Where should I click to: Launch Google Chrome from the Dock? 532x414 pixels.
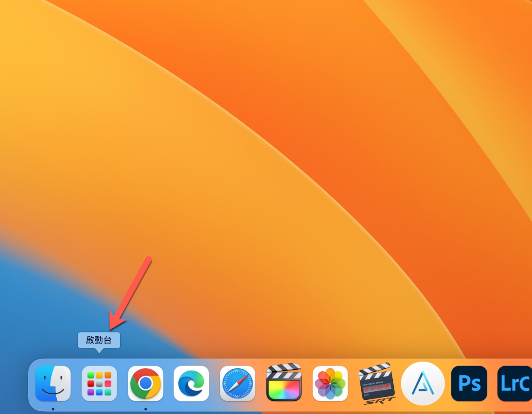coord(145,383)
